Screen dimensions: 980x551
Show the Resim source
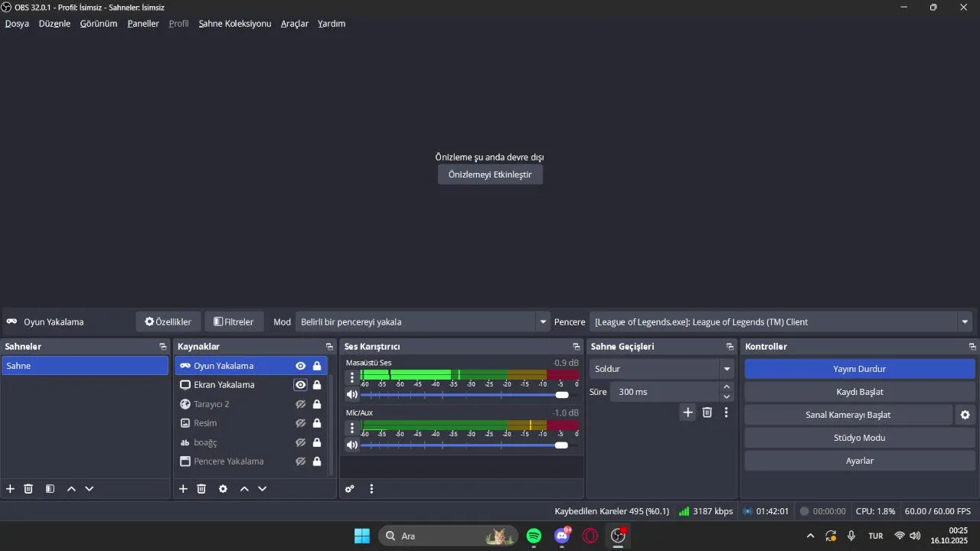301,423
